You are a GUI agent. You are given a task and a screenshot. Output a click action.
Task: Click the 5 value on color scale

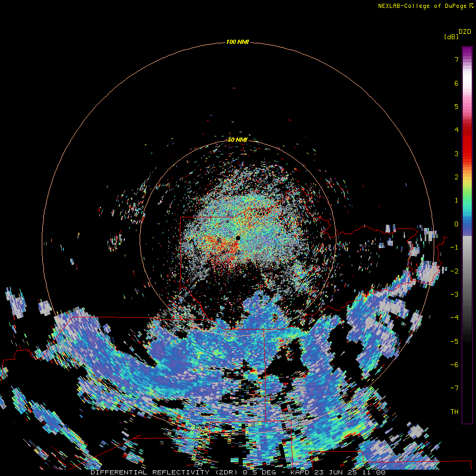[456, 107]
